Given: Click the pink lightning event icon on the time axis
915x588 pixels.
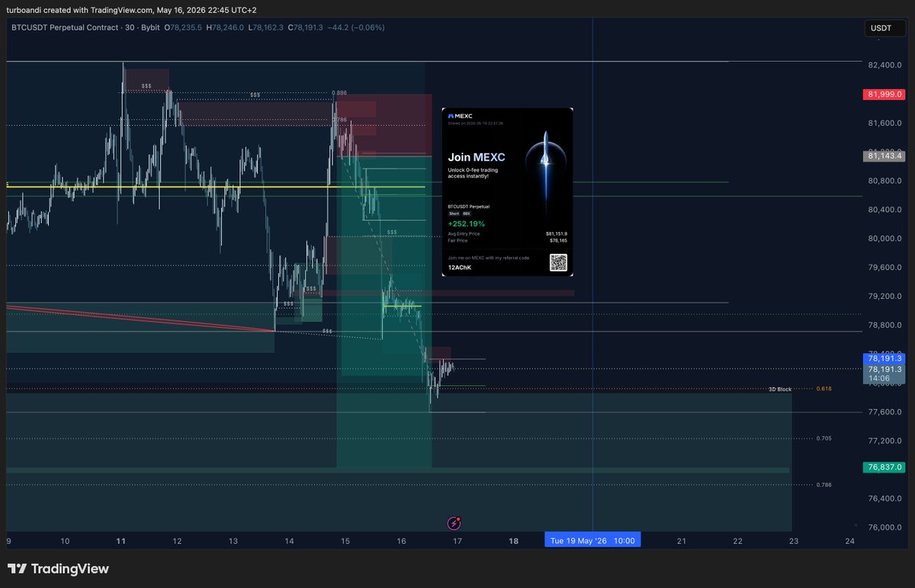Looking at the screenshot, I should 454,523.
